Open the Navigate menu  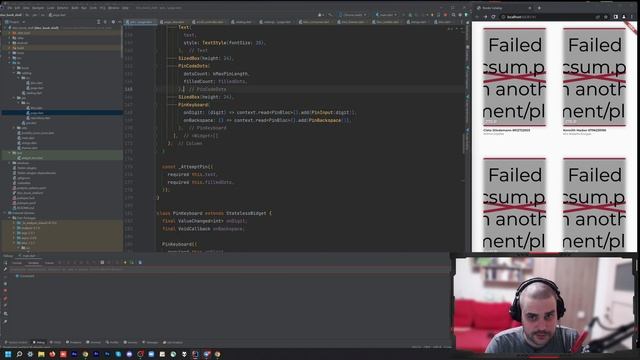38,8
